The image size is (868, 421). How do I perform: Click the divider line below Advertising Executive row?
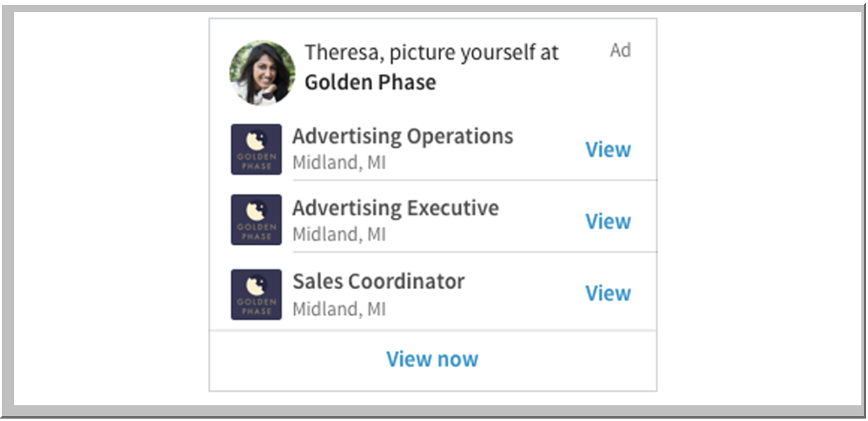(474, 252)
